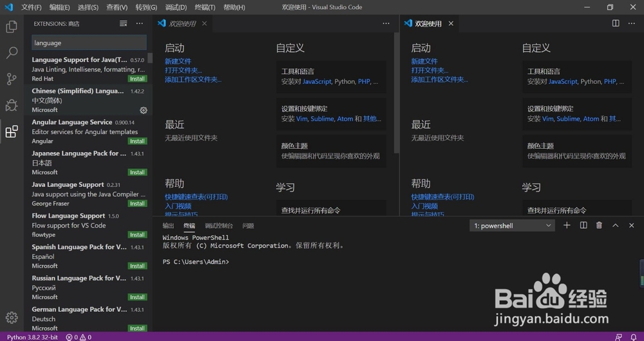Select the 终端 panel tab
Image resolution: width=644 pixels, height=341 pixels.
click(x=189, y=226)
